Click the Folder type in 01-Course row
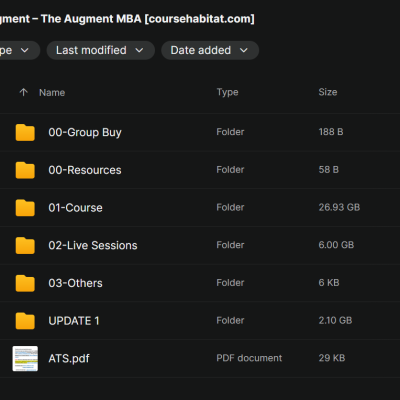This screenshot has height=400, width=400. pyautogui.click(x=230, y=207)
